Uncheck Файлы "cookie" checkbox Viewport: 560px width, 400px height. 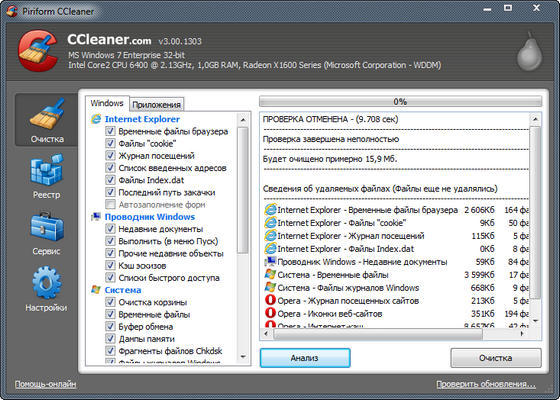coord(110,144)
